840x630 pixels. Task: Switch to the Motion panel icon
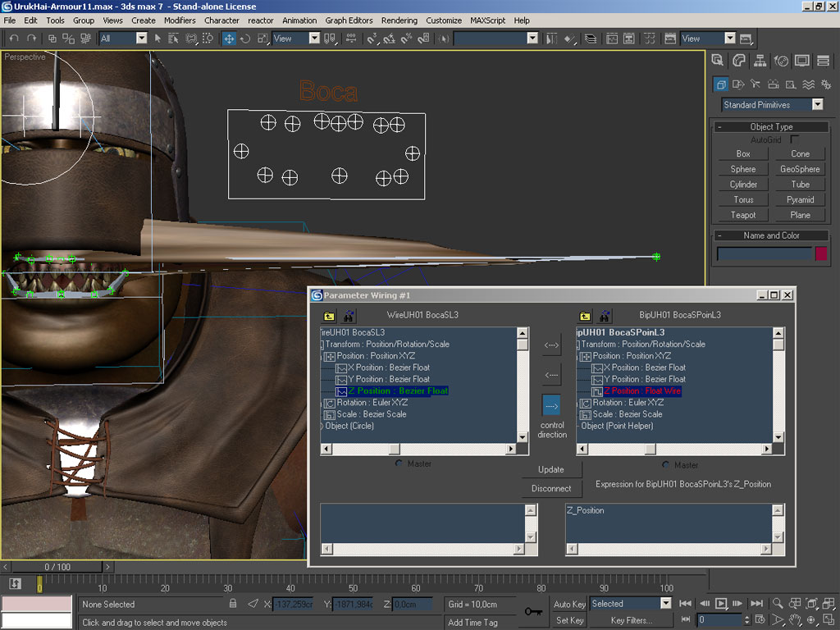[x=782, y=61]
